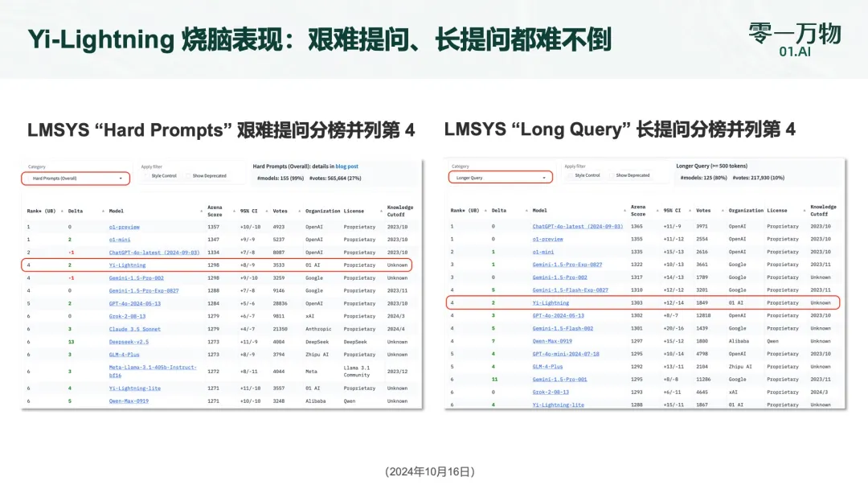Open o1-preview link in Hard Prompts table

click(x=124, y=227)
